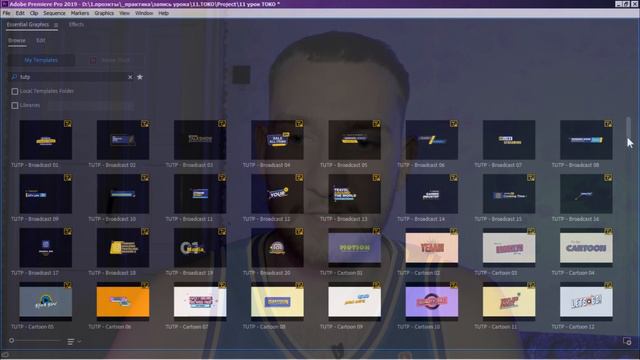Viewport: 640px width, 360px height.
Task: Toggle the favorites star filter
Action: pyautogui.click(x=140, y=77)
